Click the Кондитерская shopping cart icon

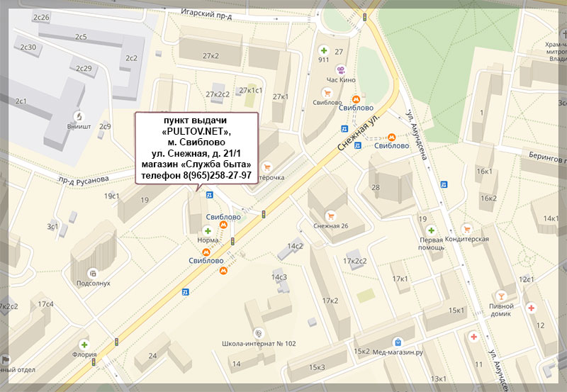pos(466,229)
